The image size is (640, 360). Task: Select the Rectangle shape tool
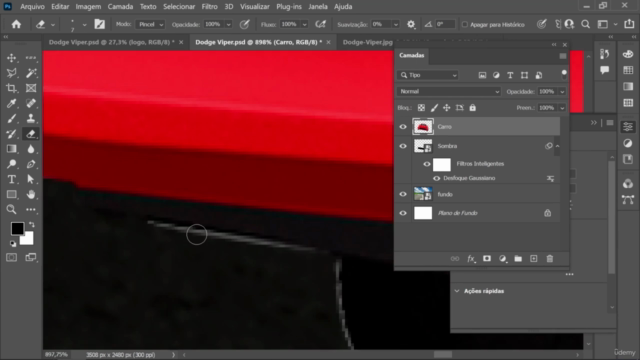point(11,194)
